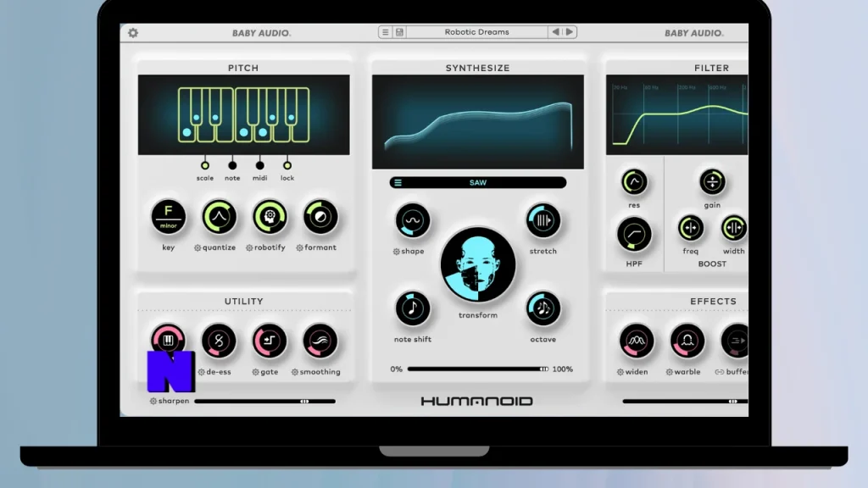Click the right BABY AUDIO logo
This screenshot has height=488, width=868.
pos(694,33)
